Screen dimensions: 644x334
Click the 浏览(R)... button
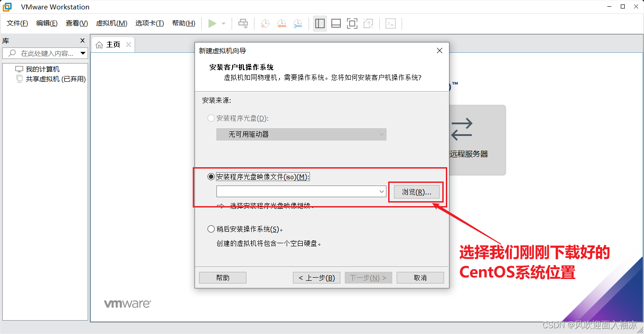tap(417, 192)
